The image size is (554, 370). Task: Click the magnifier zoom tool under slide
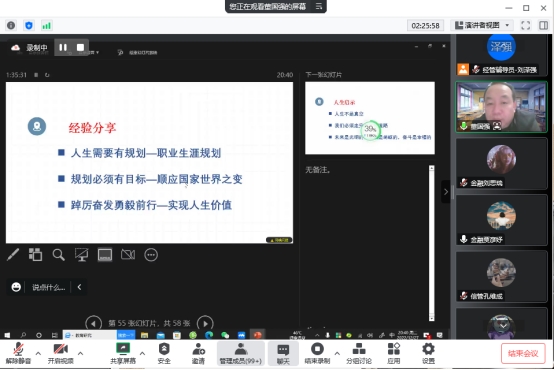[58, 255]
